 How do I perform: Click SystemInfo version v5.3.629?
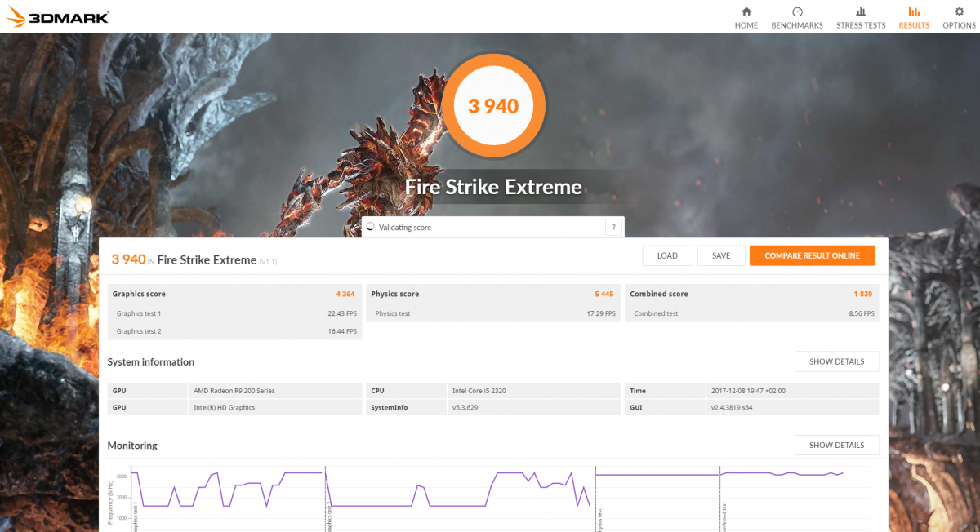click(x=534, y=407)
